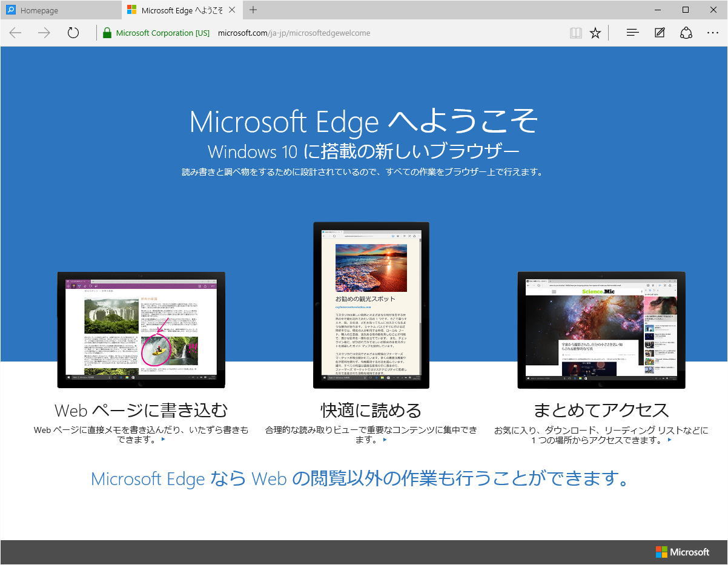This screenshot has width=728, height=565.
Task: Click the Forward navigation arrow
Action: pyautogui.click(x=44, y=33)
